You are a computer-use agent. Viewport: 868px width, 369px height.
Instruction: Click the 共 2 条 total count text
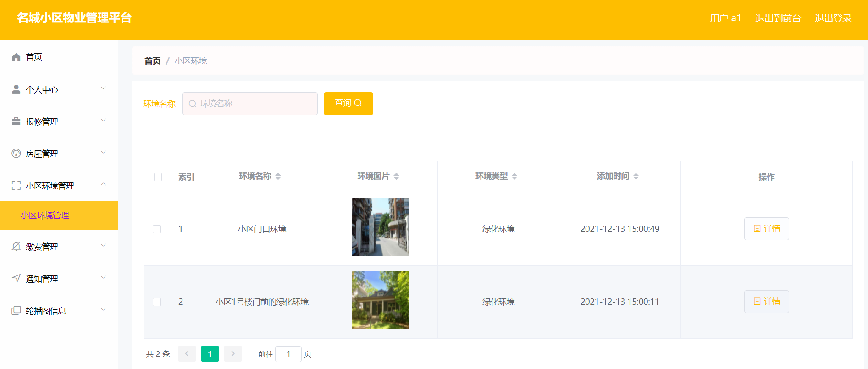pyautogui.click(x=158, y=354)
